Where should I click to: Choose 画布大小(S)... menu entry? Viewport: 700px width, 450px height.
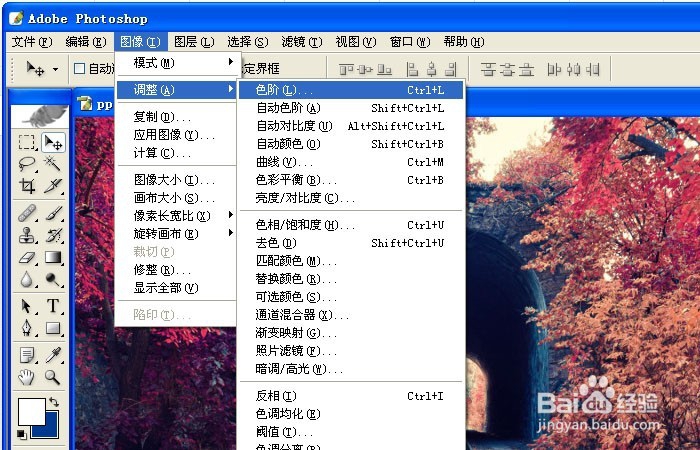[x=178, y=197]
